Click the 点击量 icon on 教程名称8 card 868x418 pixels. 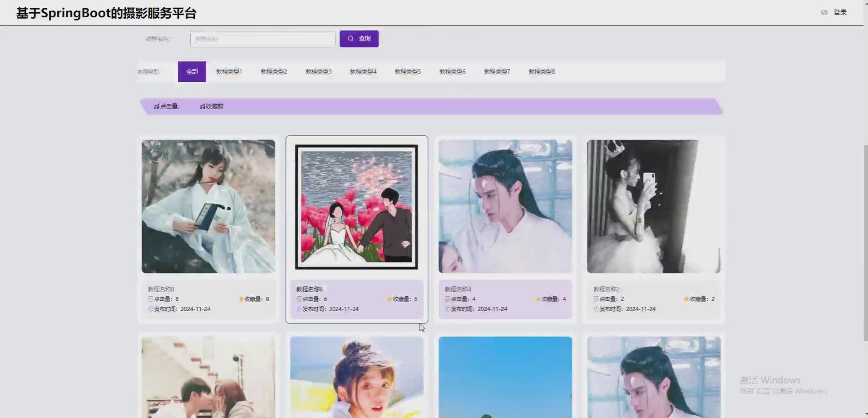pyautogui.click(x=151, y=299)
